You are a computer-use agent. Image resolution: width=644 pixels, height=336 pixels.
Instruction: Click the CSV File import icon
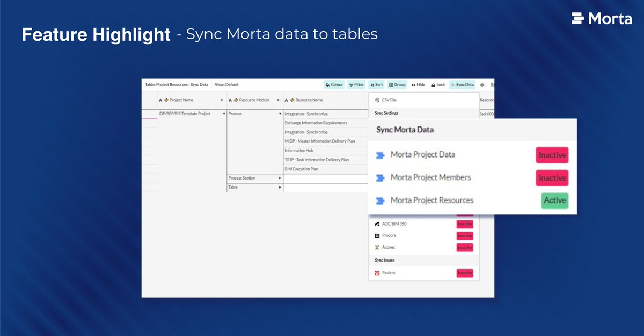point(377,100)
